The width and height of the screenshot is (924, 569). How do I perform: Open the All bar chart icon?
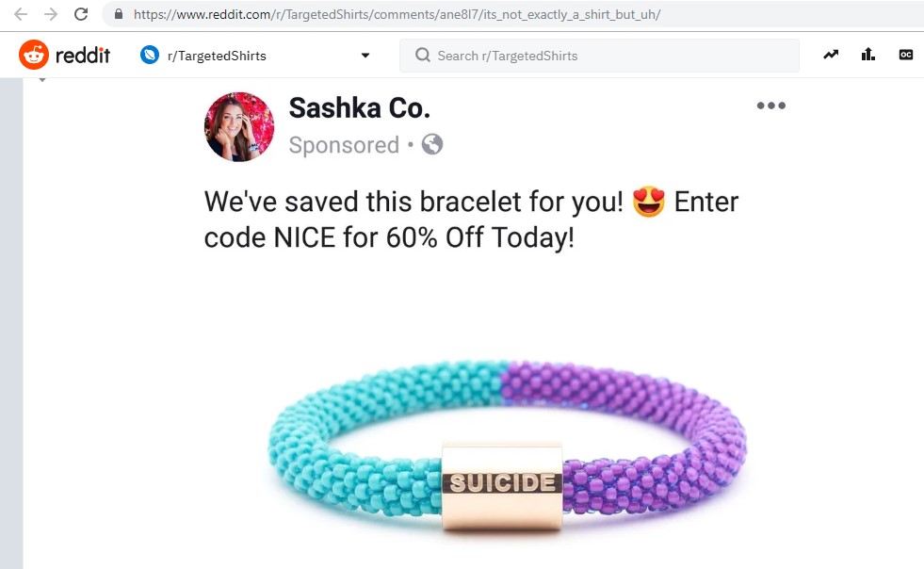(x=868, y=55)
